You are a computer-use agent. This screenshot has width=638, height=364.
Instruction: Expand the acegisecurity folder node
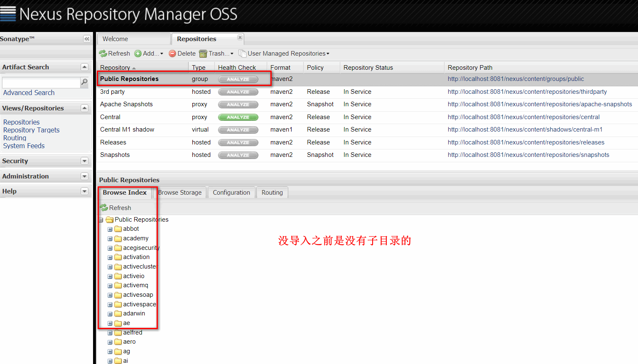tap(110, 248)
